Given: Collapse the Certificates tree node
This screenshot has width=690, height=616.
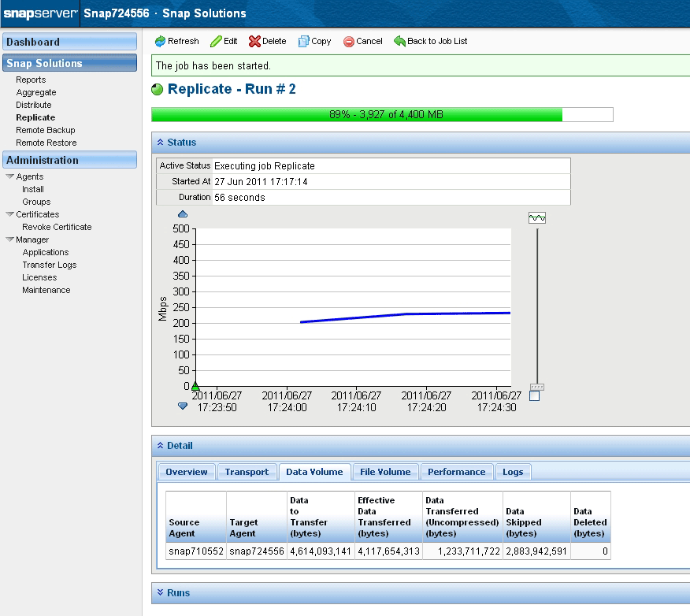Looking at the screenshot, I should point(9,214).
